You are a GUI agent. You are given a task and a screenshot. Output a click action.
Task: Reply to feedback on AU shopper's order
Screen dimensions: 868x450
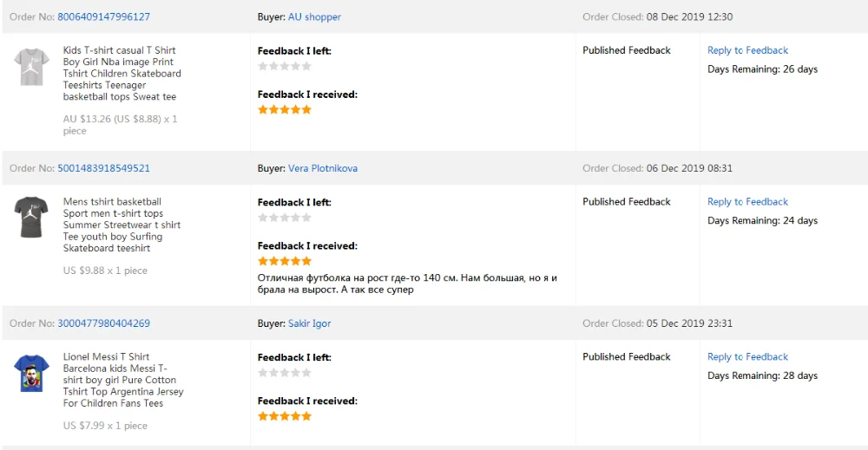click(747, 50)
